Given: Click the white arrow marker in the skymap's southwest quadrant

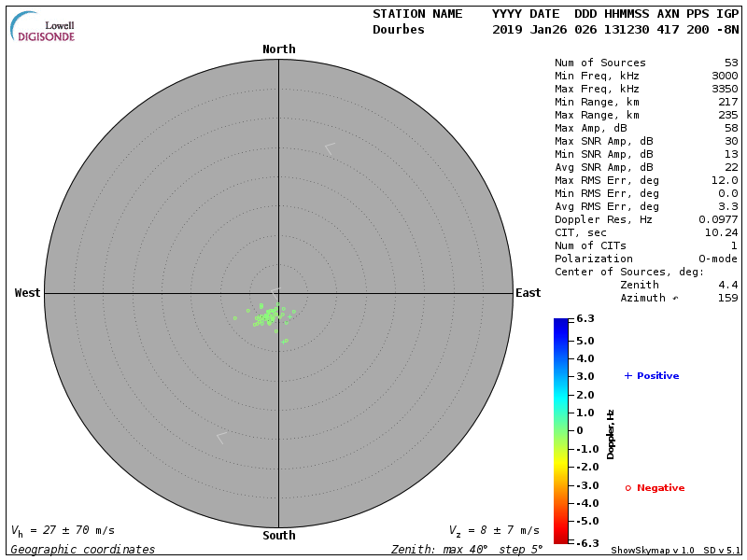Looking at the screenshot, I should [x=221, y=437].
